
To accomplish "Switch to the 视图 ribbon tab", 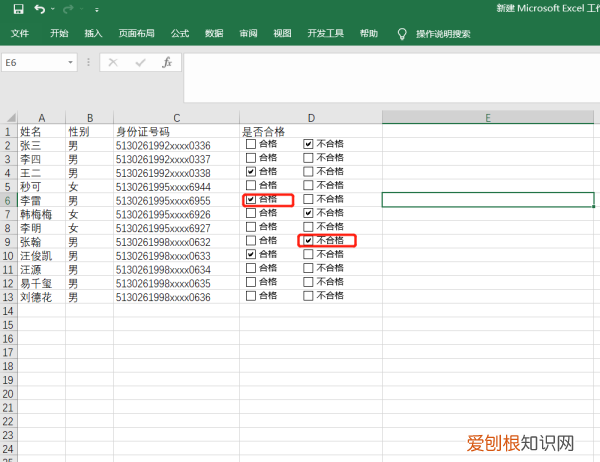I will 282,33.
